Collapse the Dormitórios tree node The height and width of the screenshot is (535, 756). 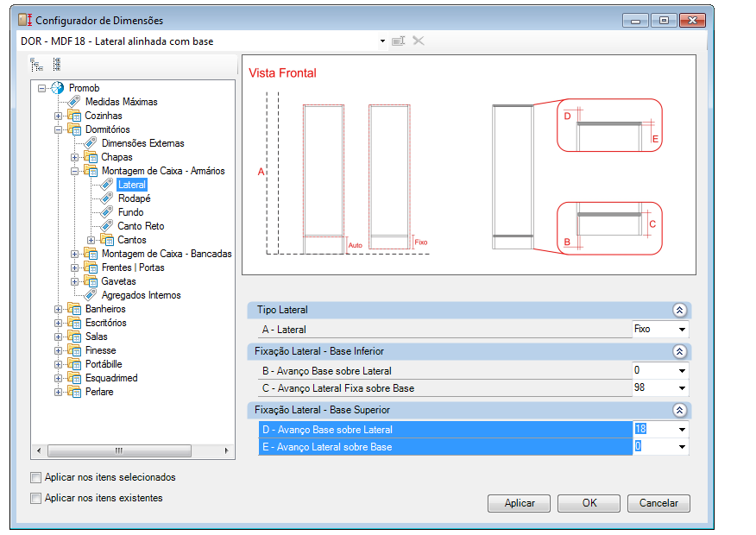(x=58, y=129)
